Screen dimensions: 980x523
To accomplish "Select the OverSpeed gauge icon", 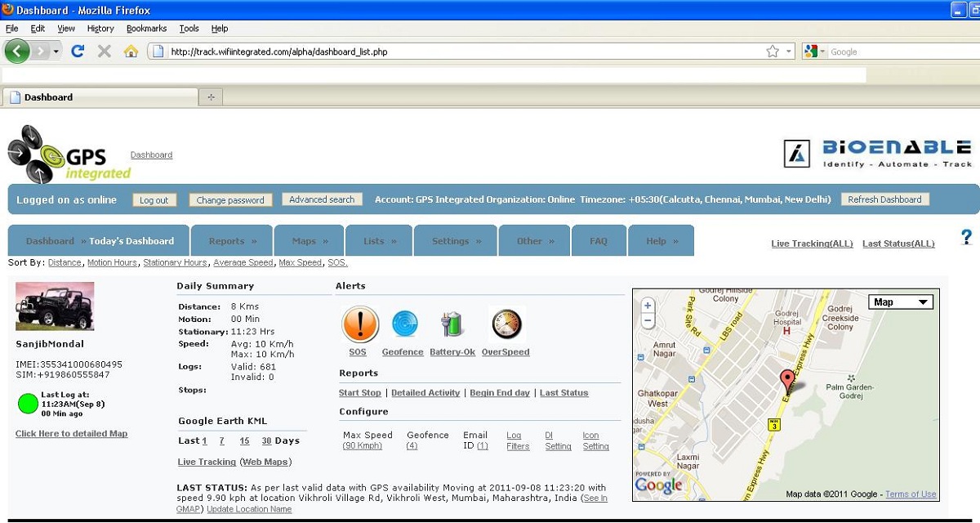I will 506,323.
